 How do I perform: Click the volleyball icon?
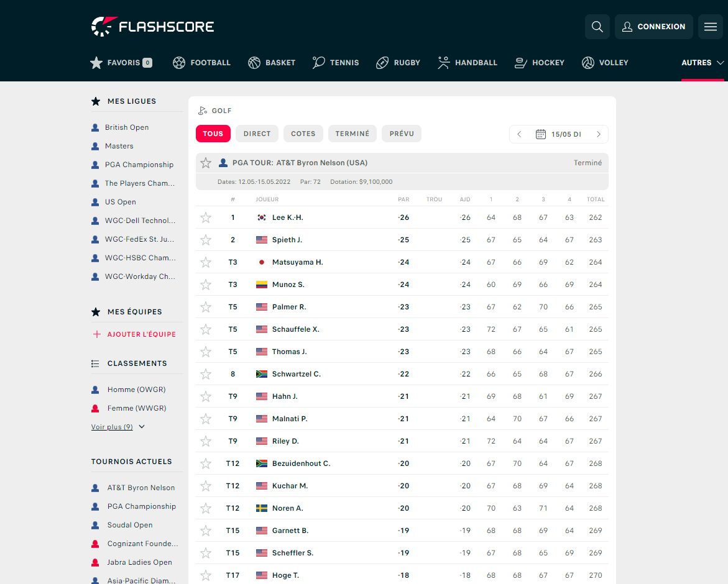point(587,63)
